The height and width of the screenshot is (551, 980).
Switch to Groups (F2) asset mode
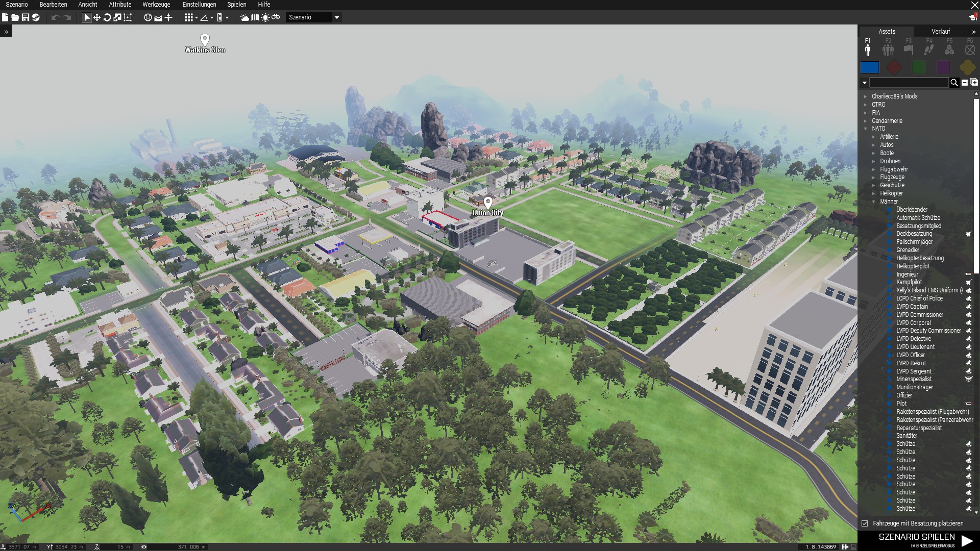tap(888, 49)
